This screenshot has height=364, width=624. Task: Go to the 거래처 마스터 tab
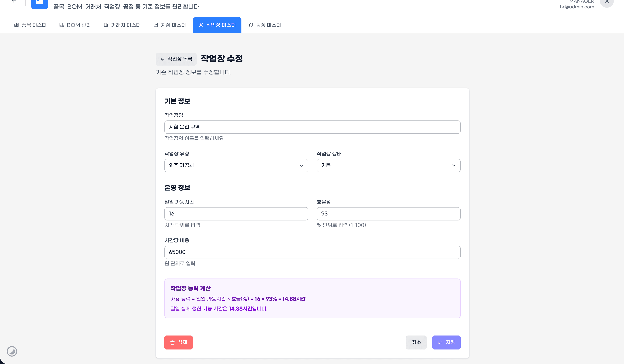point(122,25)
